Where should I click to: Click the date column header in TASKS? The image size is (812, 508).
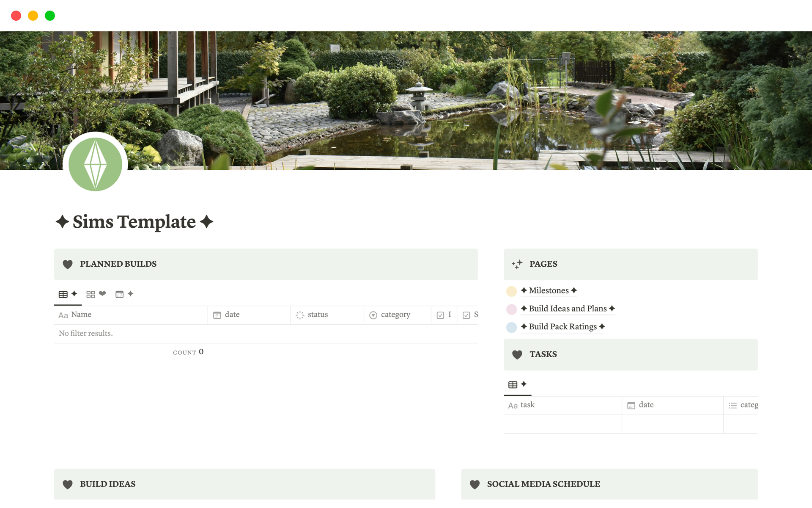647,404
